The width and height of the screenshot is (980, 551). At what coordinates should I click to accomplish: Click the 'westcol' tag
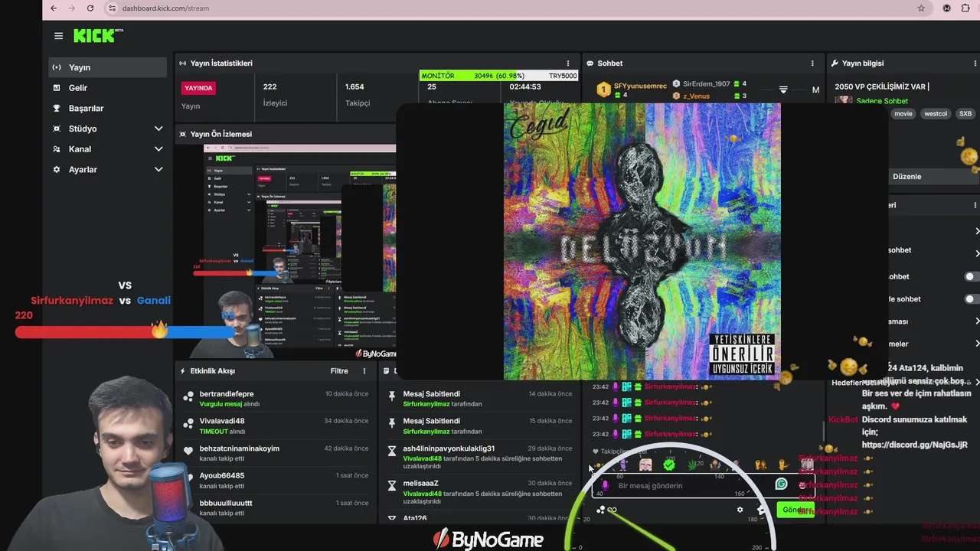click(936, 113)
